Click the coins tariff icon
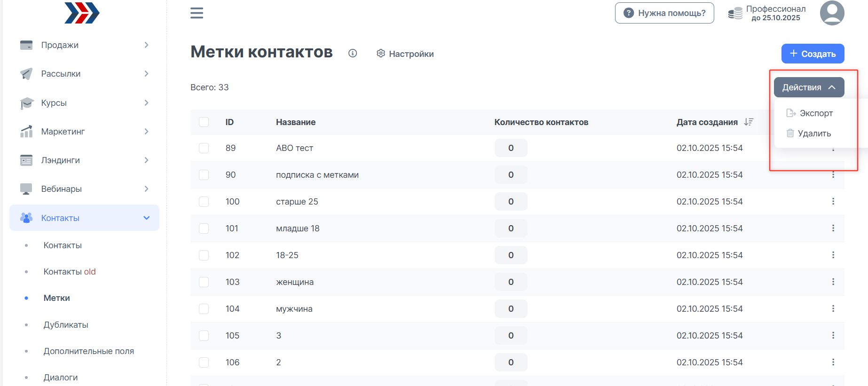 [x=735, y=14]
